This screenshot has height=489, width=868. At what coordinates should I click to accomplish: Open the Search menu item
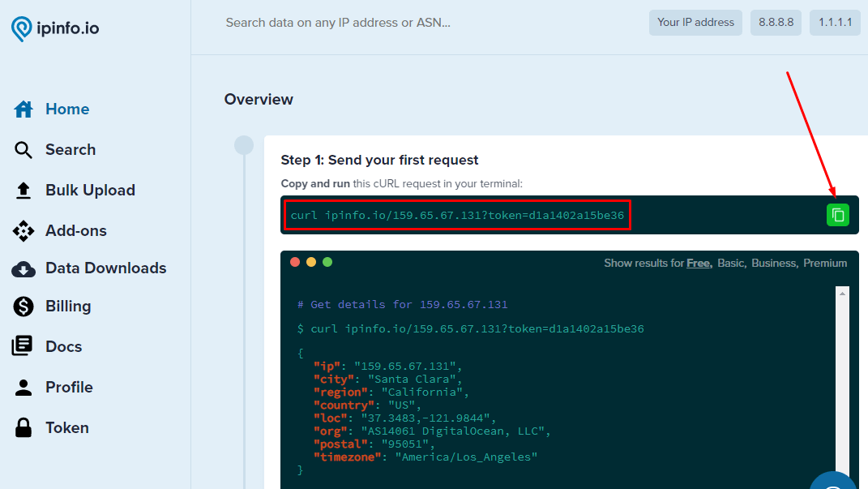point(71,149)
